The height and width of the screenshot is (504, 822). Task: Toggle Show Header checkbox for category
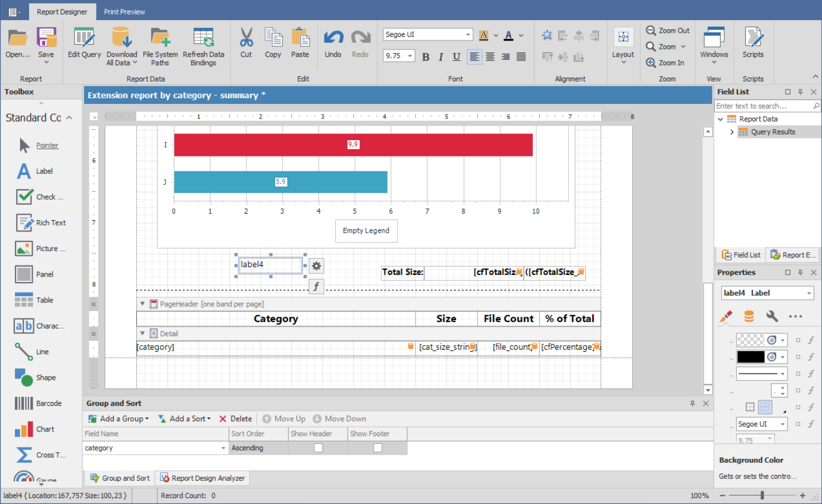pos(318,448)
